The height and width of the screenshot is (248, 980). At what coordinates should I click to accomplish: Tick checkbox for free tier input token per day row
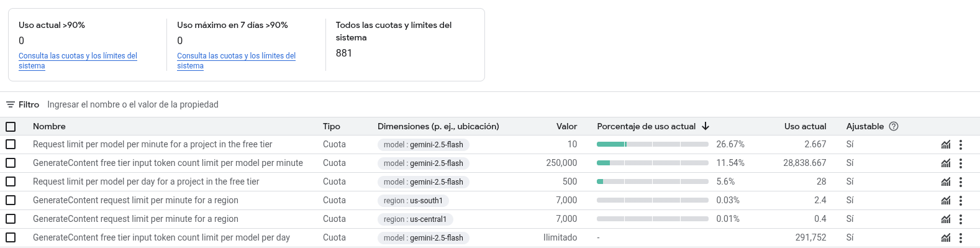click(x=11, y=237)
